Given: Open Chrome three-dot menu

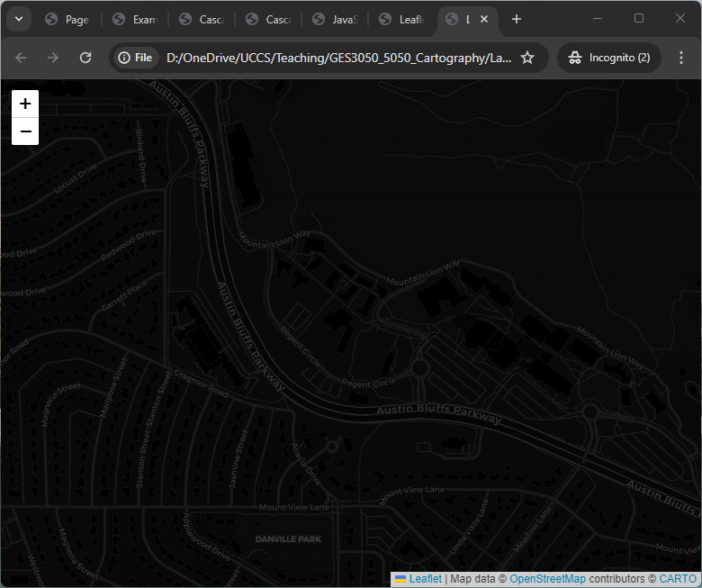Looking at the screenshot, I should click(x=681, y=58).
